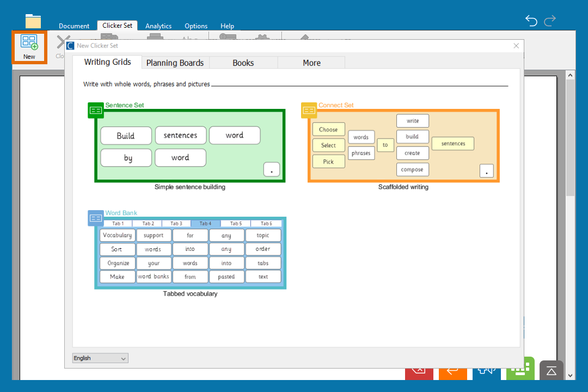Screen dimensions: 588x392
Task: Switch to the More tab
Action: [311, 63]
